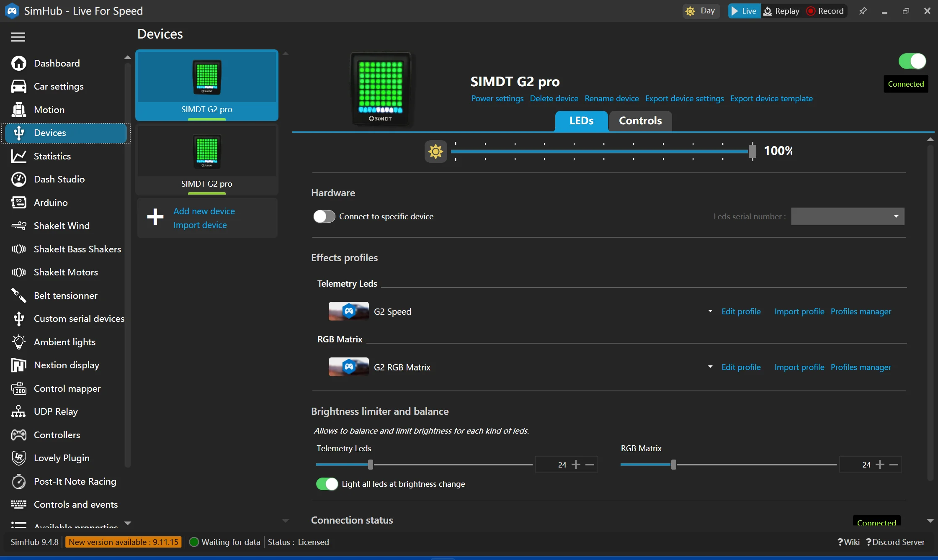This screenshot has width=938, height=560.
Task: Click the Rename device link
Action: pyautogui.click(x=612, y=98)
